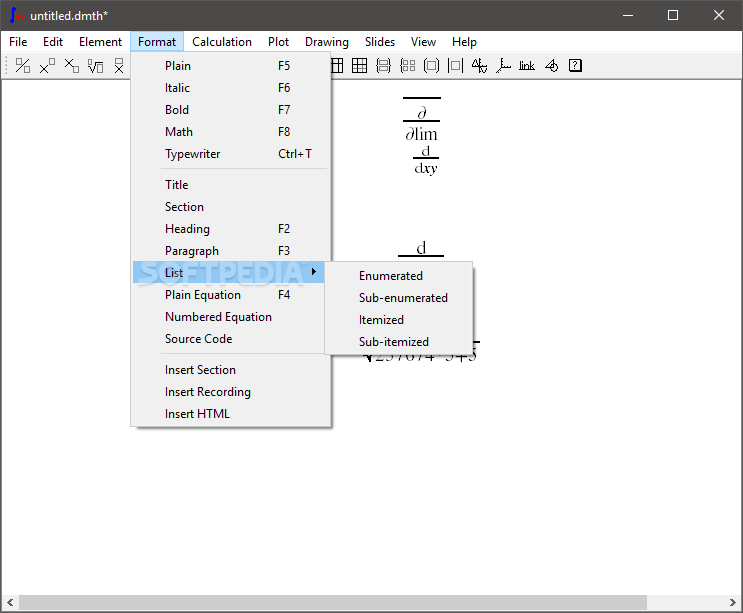Click the braced matrix toolbar icon
743x613 pixels.
(408, 65)
